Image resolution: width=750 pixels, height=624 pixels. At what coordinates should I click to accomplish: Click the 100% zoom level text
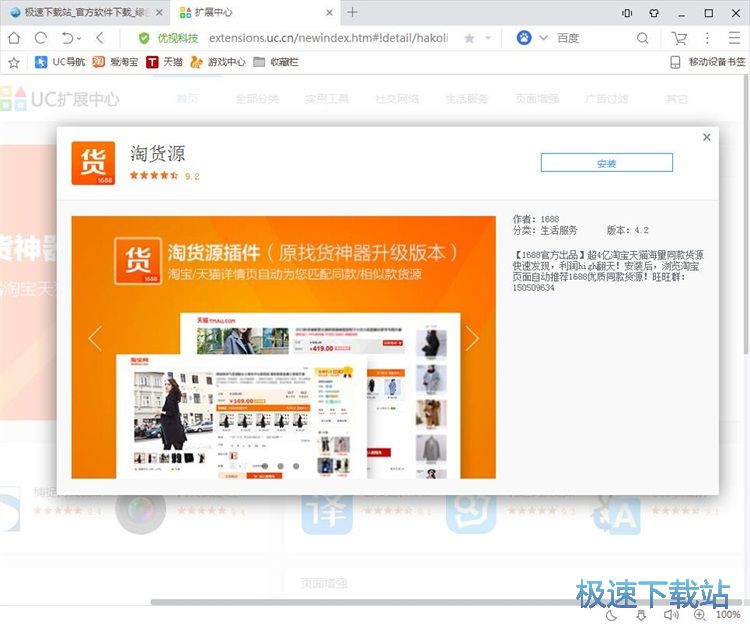[728, 615]
